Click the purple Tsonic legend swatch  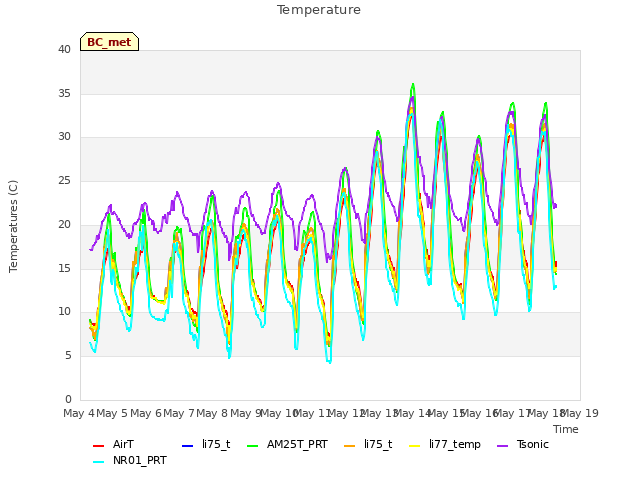pyautogui.click(x=503, y=445)
